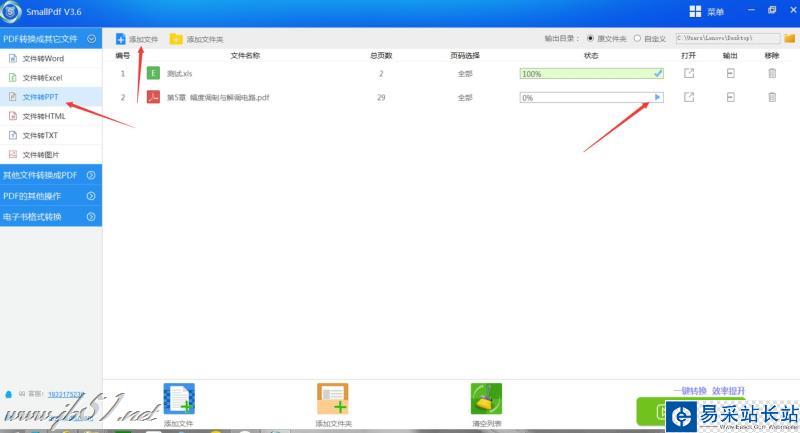
Task: Open the converted 测试.xls file via 打开 icon
Action: click(x=689, y=73)
